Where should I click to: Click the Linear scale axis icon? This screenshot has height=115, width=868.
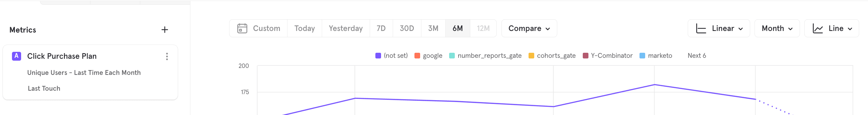(701, 29)
